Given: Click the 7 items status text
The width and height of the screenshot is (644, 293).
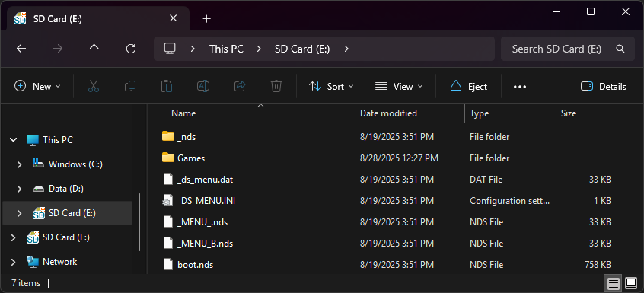Looking at the screenshot, I should [x=26, y=283].
